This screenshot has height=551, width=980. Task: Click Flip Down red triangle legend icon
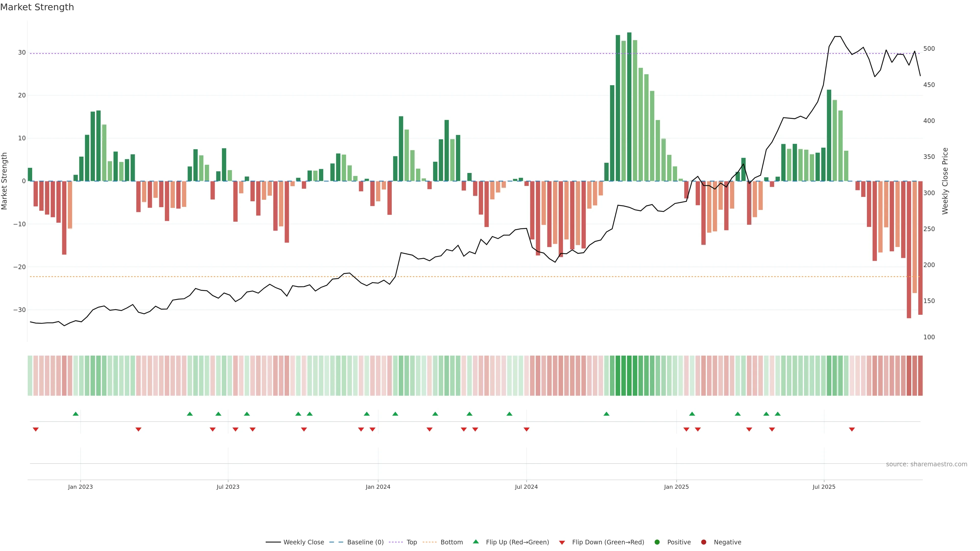562,543
